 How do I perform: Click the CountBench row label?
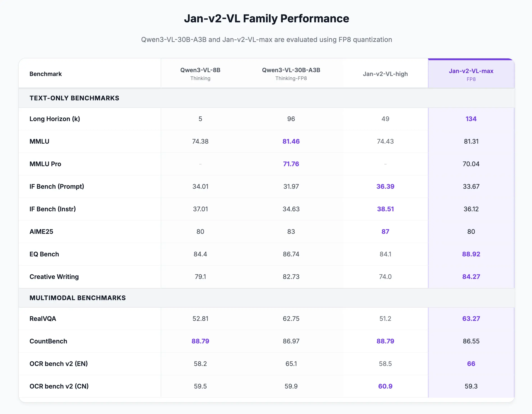[48, 341]
